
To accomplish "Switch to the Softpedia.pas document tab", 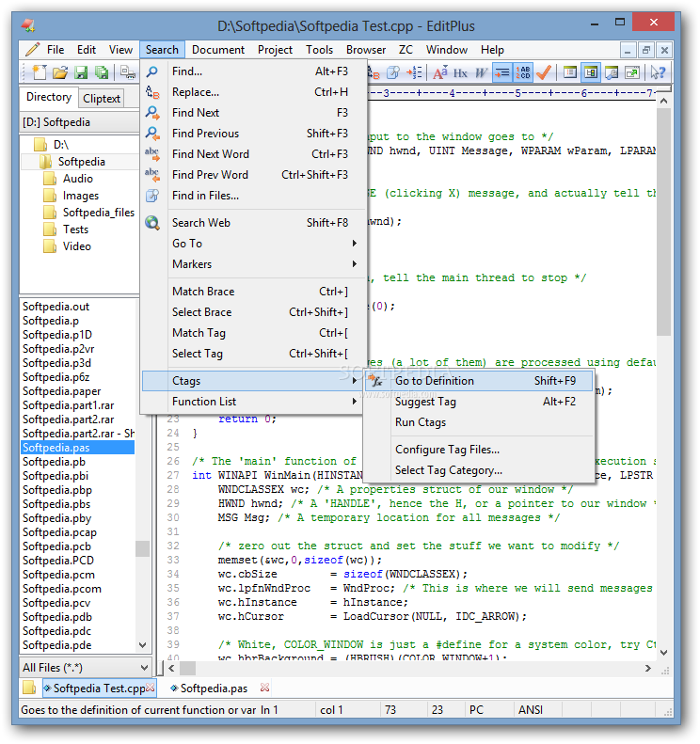I will tap(214, 688).
